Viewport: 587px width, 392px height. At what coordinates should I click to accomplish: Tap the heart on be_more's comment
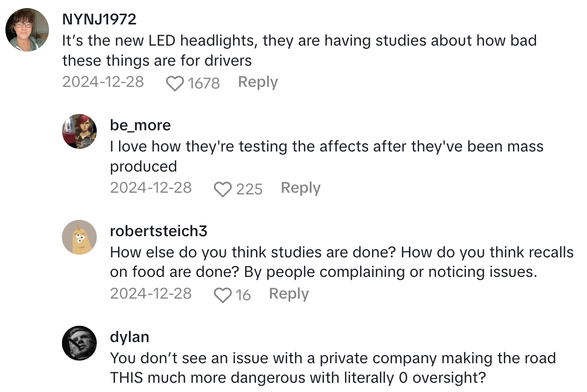coord(222,189)
